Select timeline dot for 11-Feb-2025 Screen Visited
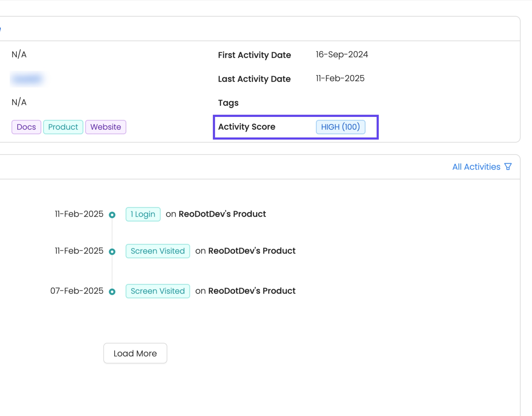532x416 pixels. pyautogui.click(x=112, y=252)
